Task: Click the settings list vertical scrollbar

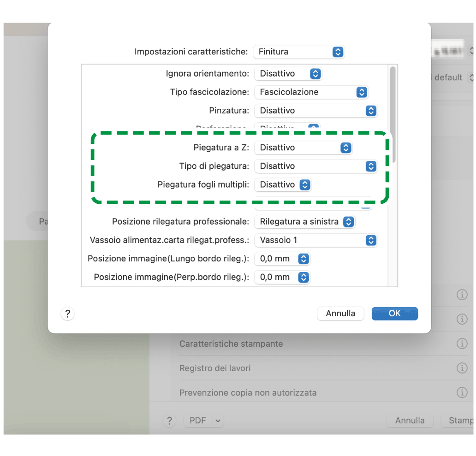Action: click(x=393, y=115)
